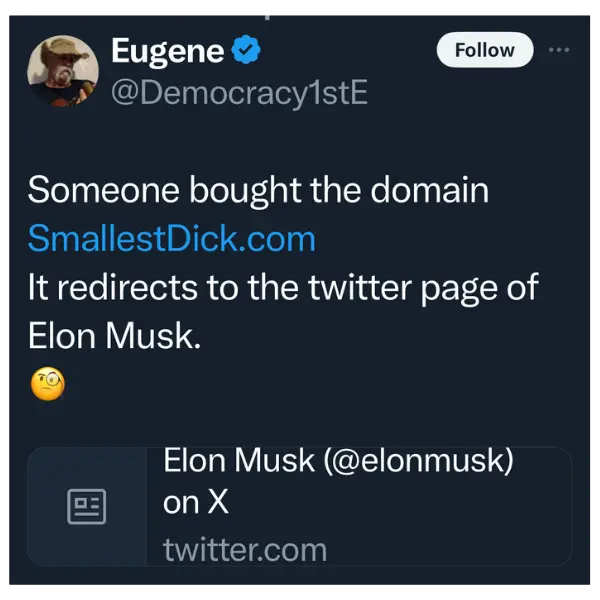Open the Eugene display name link
The height and width of the screenshot is (600, 600).
[x=167, y=51]
